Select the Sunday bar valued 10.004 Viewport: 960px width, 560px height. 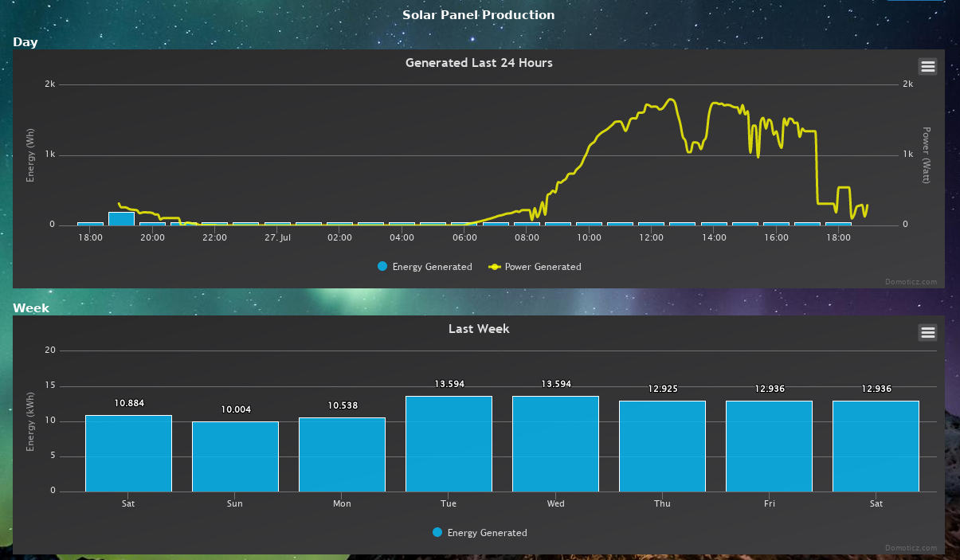pyautogui.click(x=235, y=456)
